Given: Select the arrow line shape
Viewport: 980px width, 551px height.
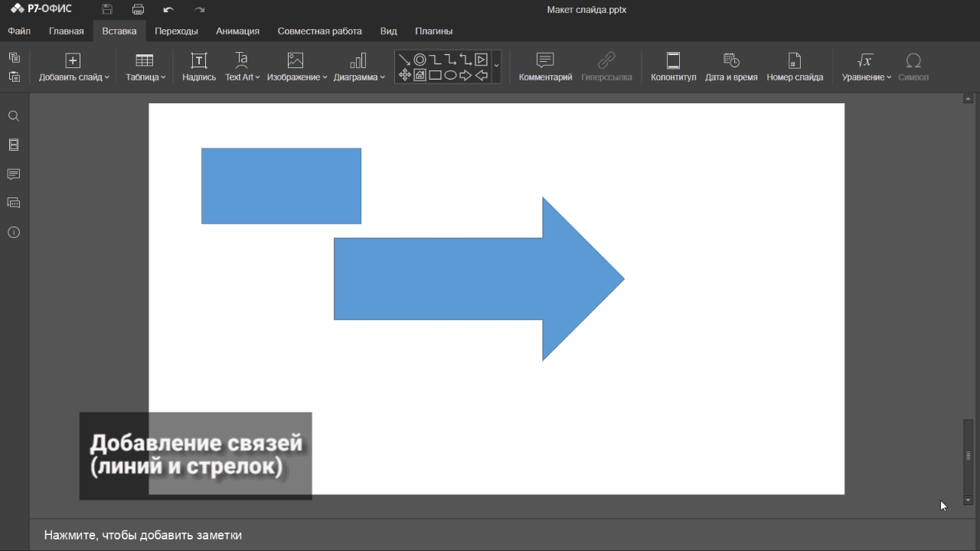Looking at the screenshot, I should (404, 60).
